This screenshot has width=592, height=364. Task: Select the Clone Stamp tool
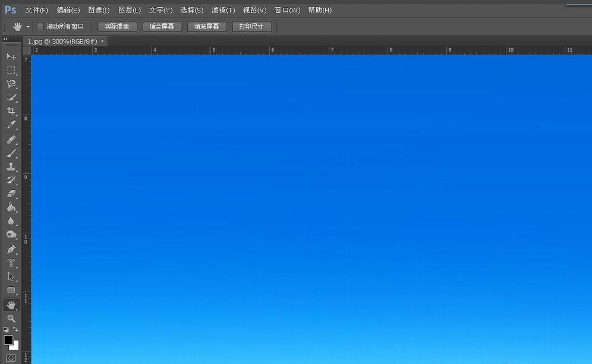click(11, 167)
